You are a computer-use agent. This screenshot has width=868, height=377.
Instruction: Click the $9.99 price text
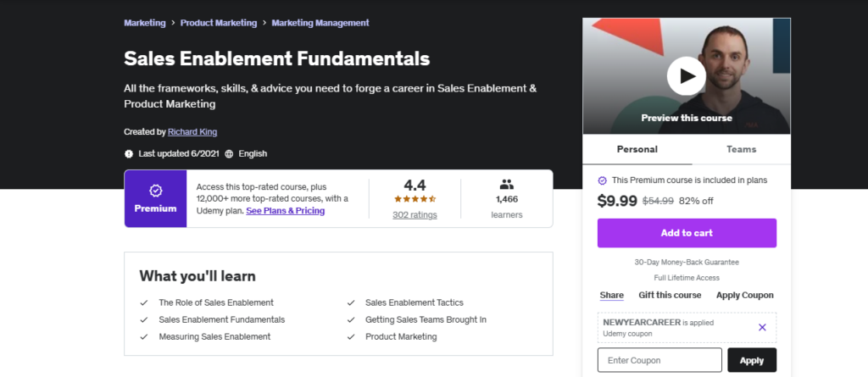(617, 201)
